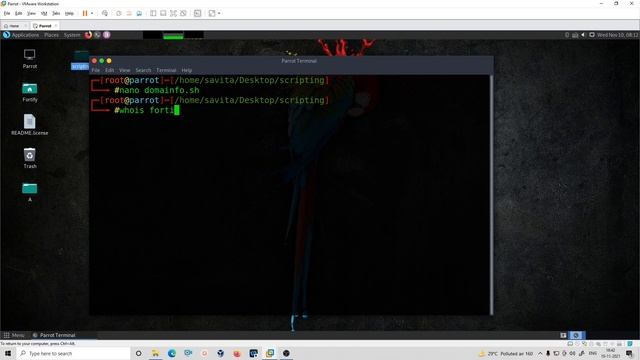Open the terminal's File menu
Image resolution: width=640 pixels, height=360 pixels.
point(96,70)
